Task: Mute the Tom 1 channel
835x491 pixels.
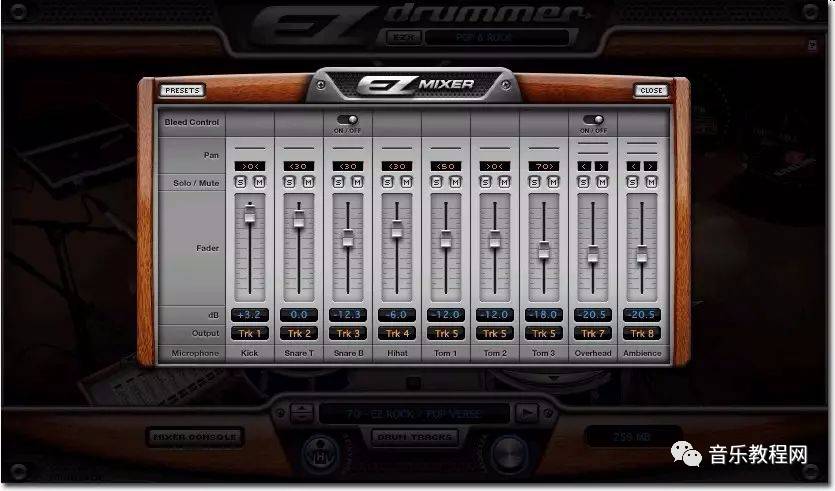Action: coord(455,183)
